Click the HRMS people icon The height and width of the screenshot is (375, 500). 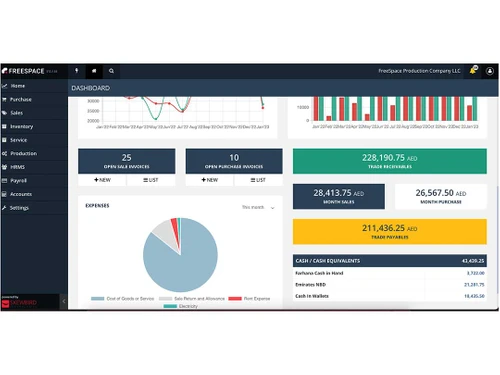(4, 167)
